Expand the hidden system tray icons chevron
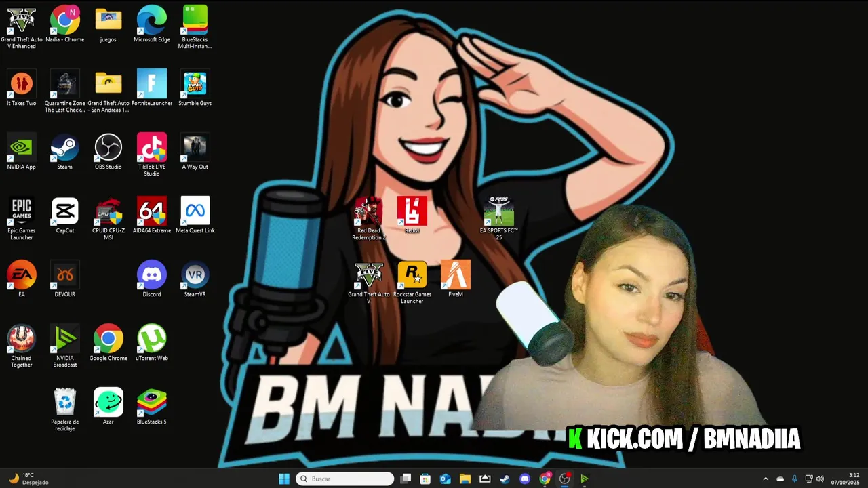868x488 pixels. click(766, 479)
